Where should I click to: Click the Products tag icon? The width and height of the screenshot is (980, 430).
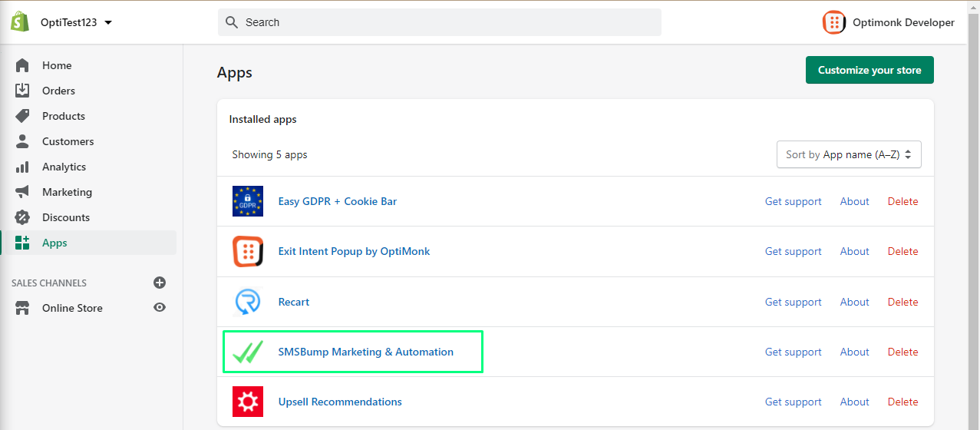(22, 116)
